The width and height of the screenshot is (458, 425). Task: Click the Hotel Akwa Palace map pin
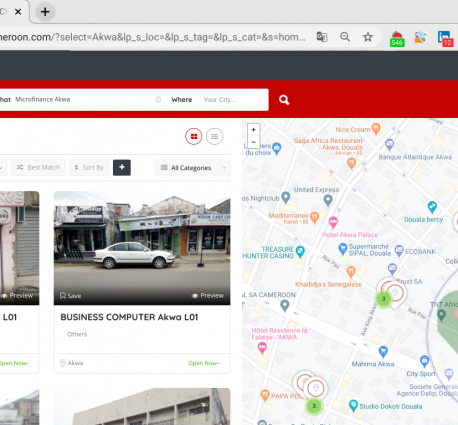coord(333,222)
